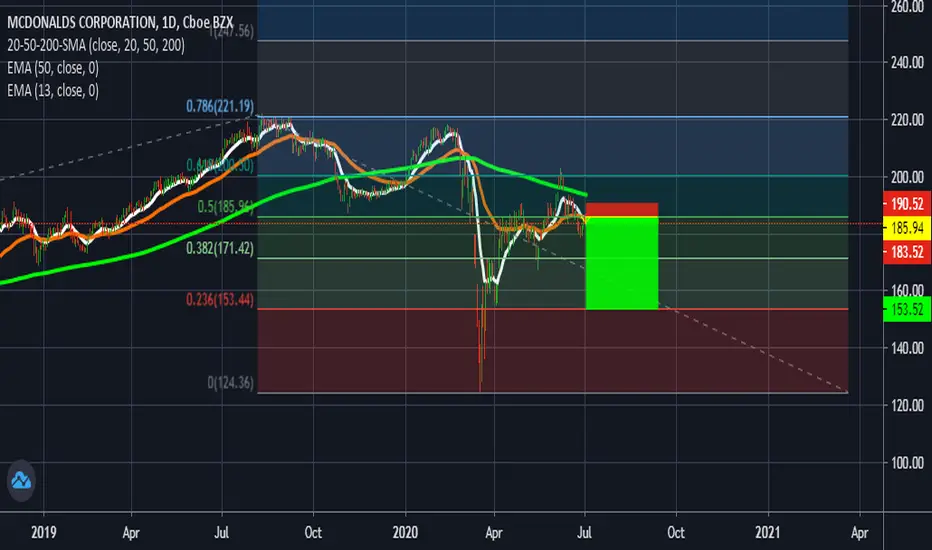Image resolution: width=932 pixels, height=550 pixels.
Task: Click the 0.236(153.44) Fibonacci level label
Action: [x=220, y=299]
